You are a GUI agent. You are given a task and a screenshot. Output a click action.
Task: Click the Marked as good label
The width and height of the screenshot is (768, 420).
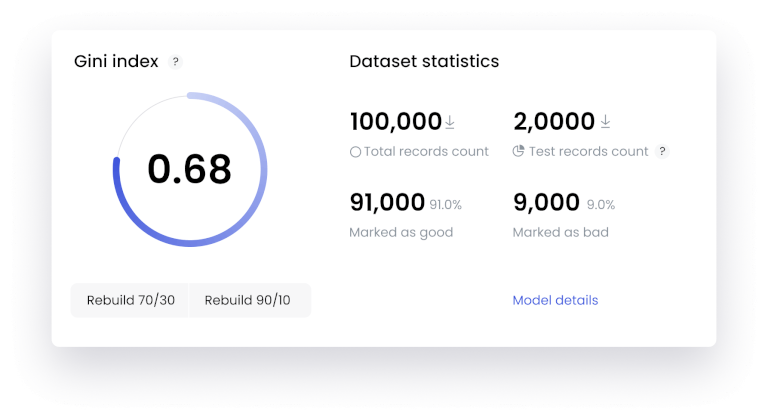coord(401,233)
